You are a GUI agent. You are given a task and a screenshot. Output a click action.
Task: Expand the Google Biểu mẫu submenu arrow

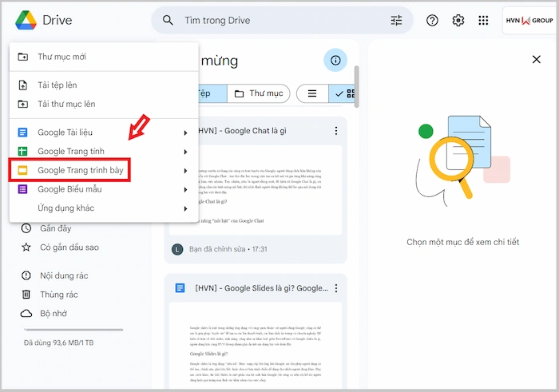point(185,189)
